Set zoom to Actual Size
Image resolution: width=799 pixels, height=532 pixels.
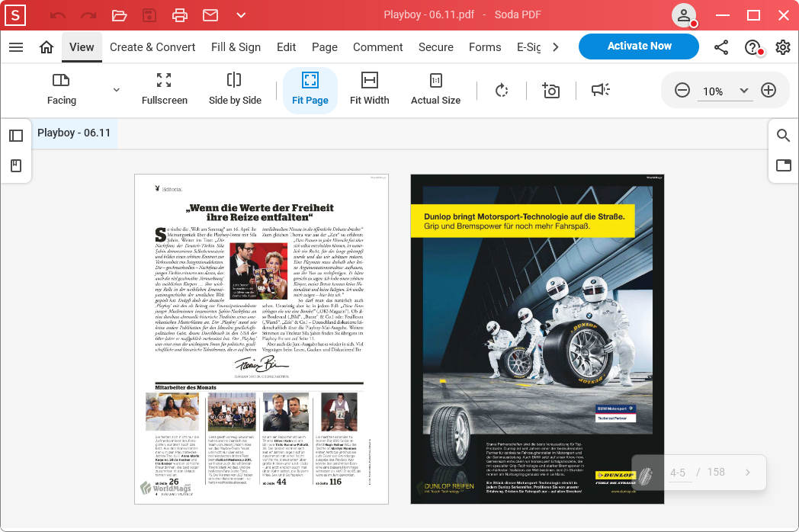click(x=435, y=90)
